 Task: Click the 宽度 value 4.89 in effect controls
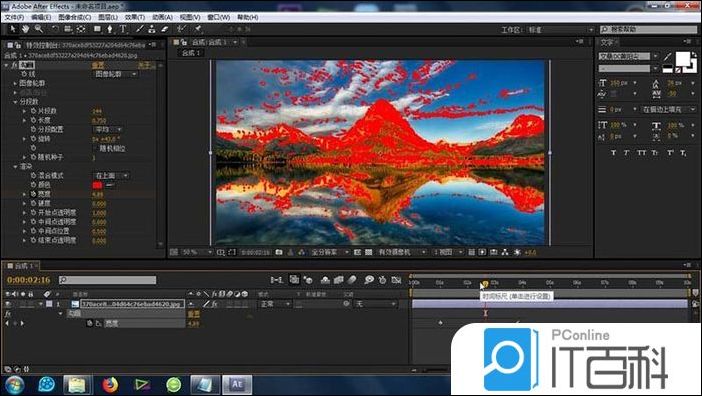(x=97, y=195)
